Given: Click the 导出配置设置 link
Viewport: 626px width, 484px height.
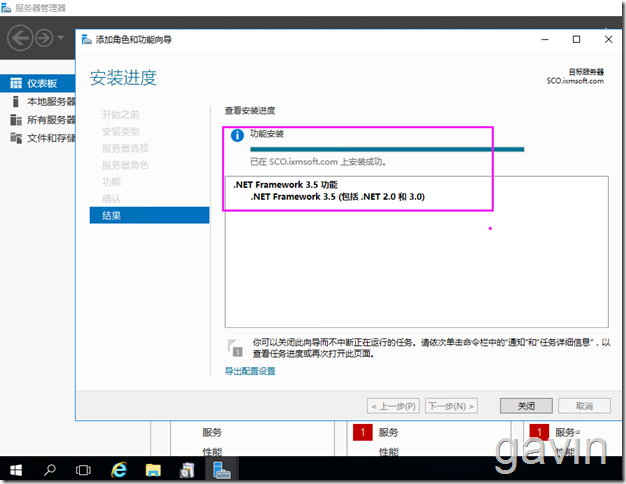Looking at the screenshot, I should 250,371.
